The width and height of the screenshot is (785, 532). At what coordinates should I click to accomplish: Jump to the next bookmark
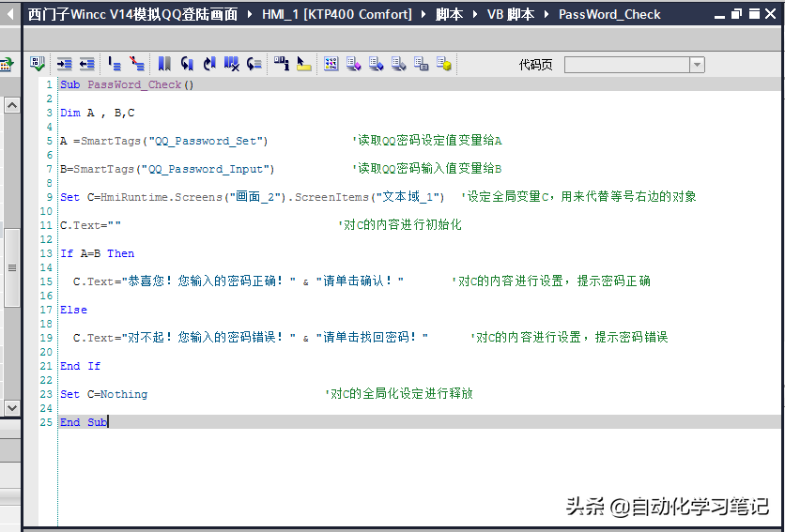(209, 64)
